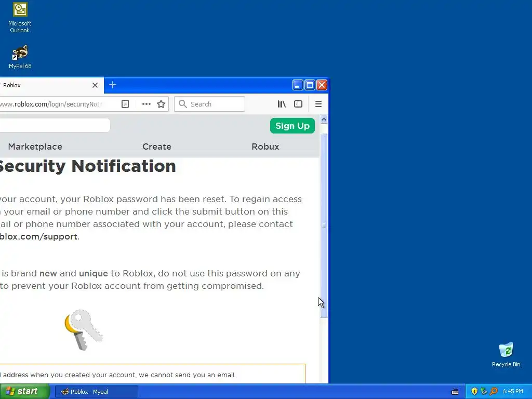Click the 6:45 PM taskbar clock
This screenshot has width=532, height=399.
(x=513, y=392)
